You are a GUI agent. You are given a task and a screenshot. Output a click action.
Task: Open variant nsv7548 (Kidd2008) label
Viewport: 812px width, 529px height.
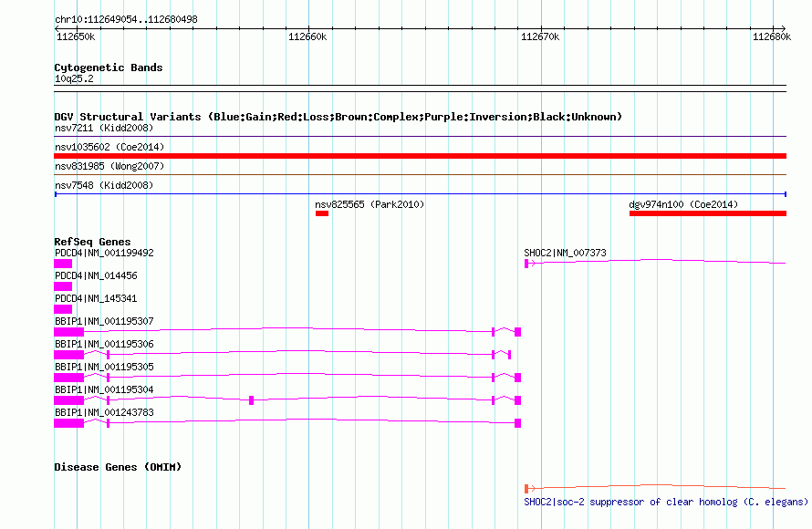coord(104,185)
